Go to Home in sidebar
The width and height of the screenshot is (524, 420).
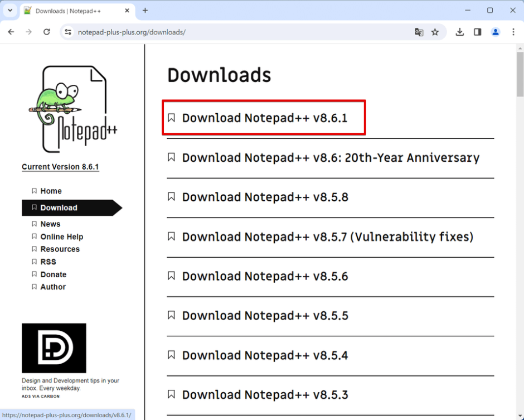51,191
